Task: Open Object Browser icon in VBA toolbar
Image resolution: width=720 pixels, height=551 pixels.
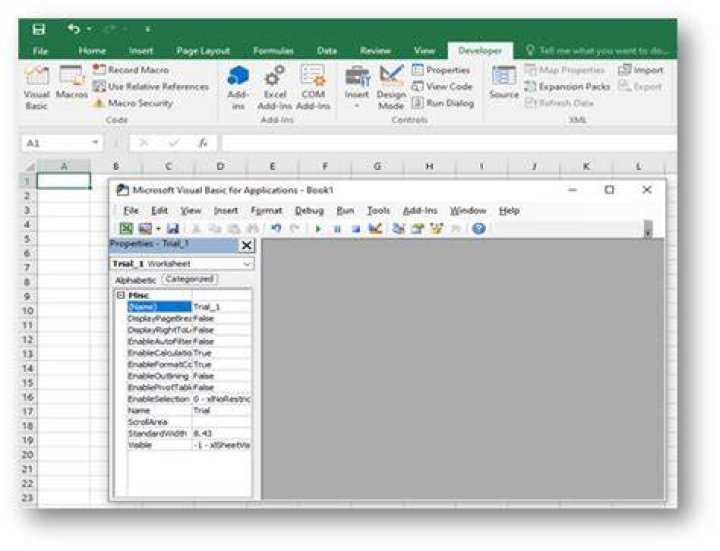Action: (x=436, y=228)
